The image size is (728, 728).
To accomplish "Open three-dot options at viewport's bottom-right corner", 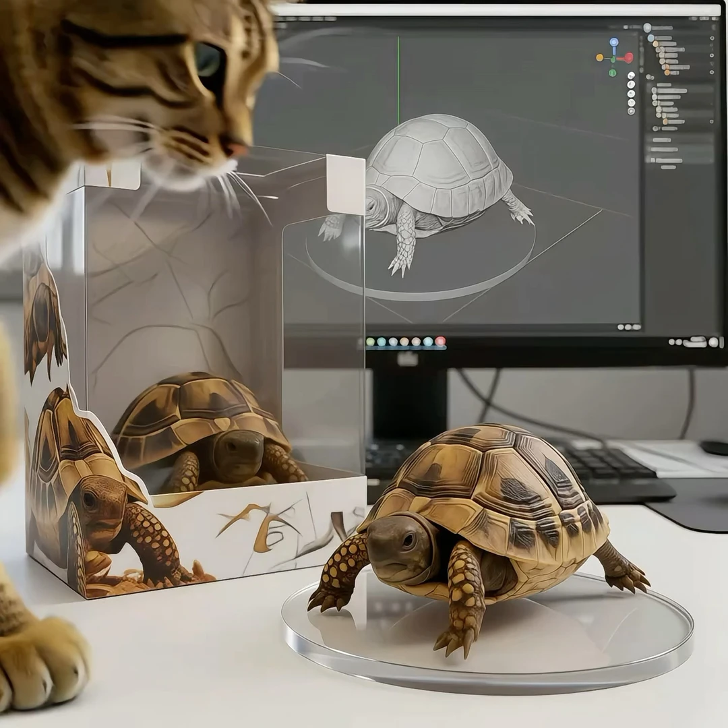I will pyautogui.click(x=628, y=327).
